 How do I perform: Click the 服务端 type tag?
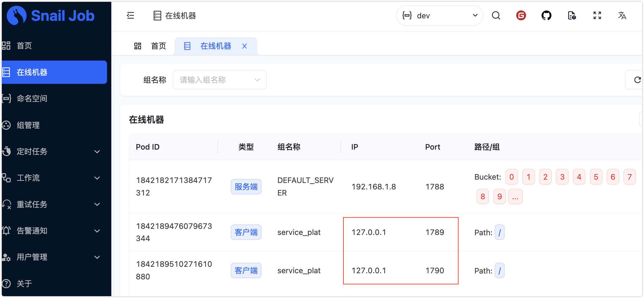[x=246, y=187]
